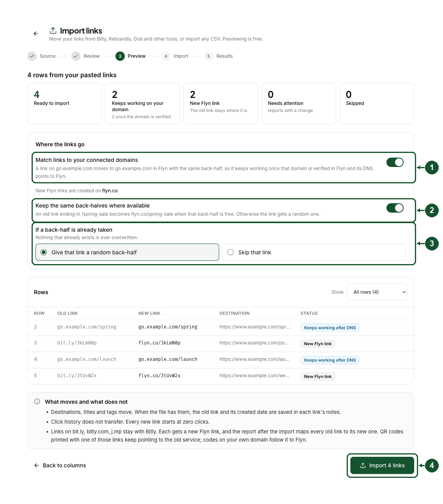Click old link bit.ly/3tUvW2x
Viewport: 443px width, 504px height.
pos(77,376)
